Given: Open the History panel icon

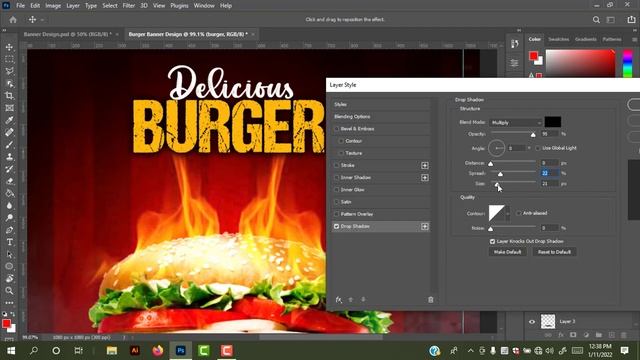Looking at the screenshot, I should click(x=514, y=44).
